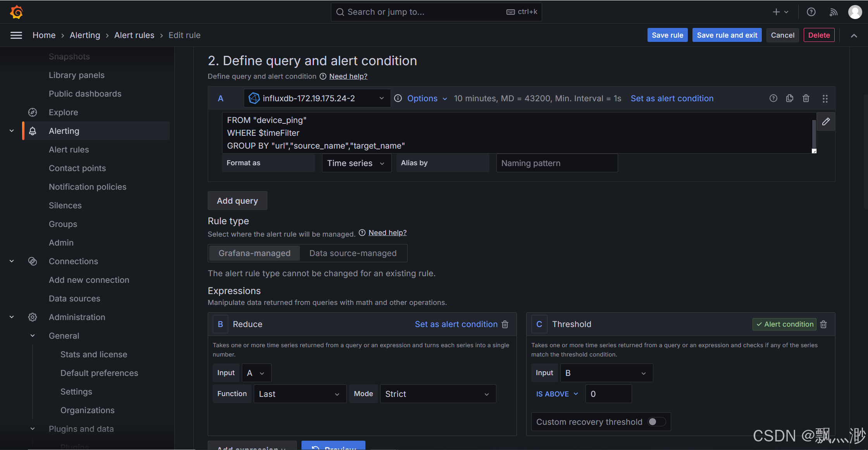868x450 pixels.
Task: Click Save rule and exit
Action: (727, 35)
